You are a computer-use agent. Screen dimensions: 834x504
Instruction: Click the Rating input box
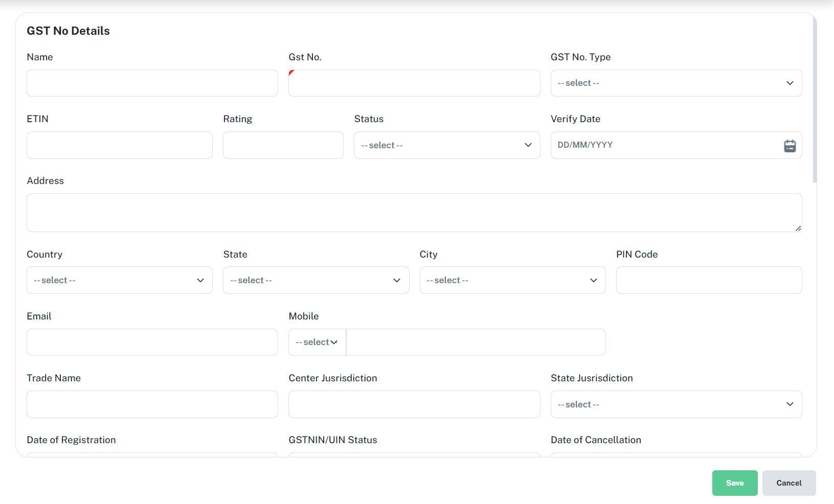click(283, 146)
